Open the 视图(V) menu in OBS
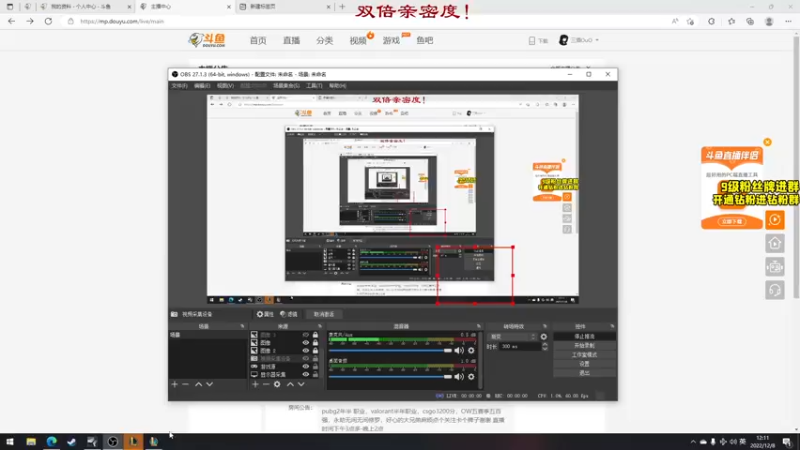 225,86
